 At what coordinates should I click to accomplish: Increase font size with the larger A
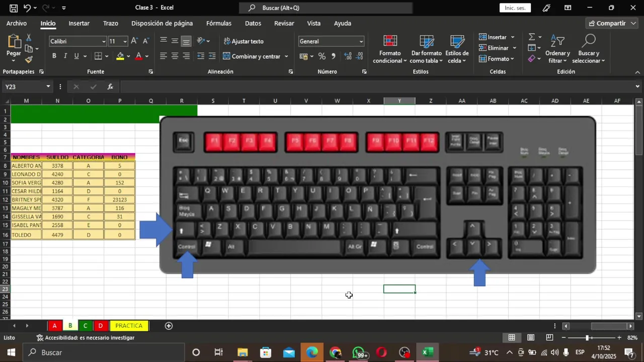click(134, 41)
